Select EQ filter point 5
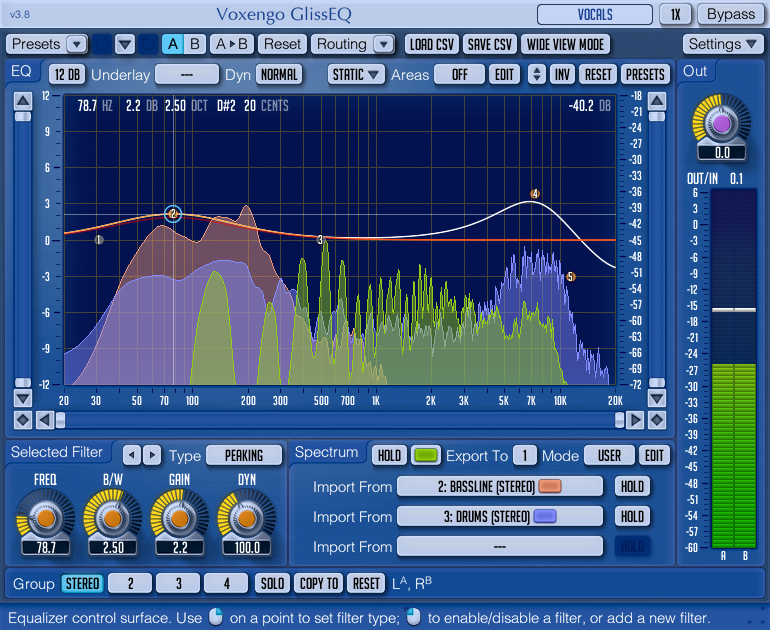Viewport: 770px width, 630px height. coord(570,276)
